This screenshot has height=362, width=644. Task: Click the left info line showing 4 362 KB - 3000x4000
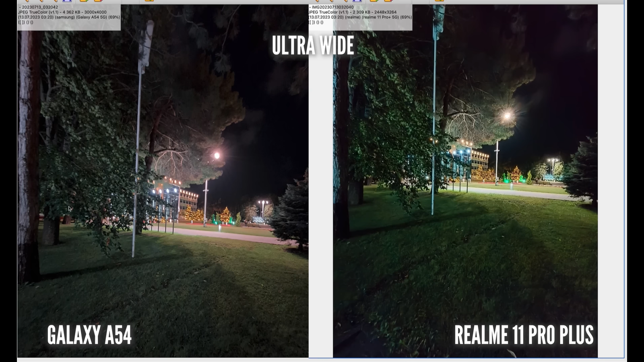62,12
